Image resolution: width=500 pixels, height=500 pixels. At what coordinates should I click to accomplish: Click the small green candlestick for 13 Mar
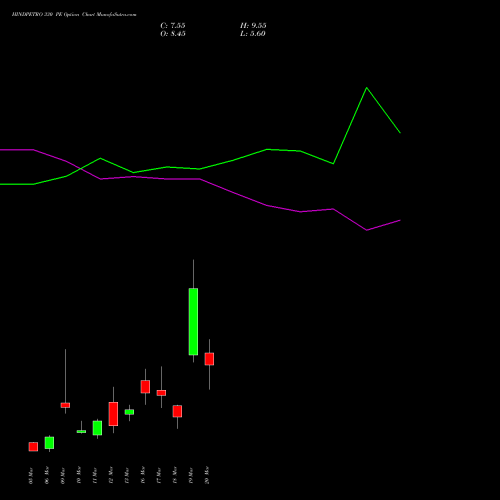coord(129,412)
